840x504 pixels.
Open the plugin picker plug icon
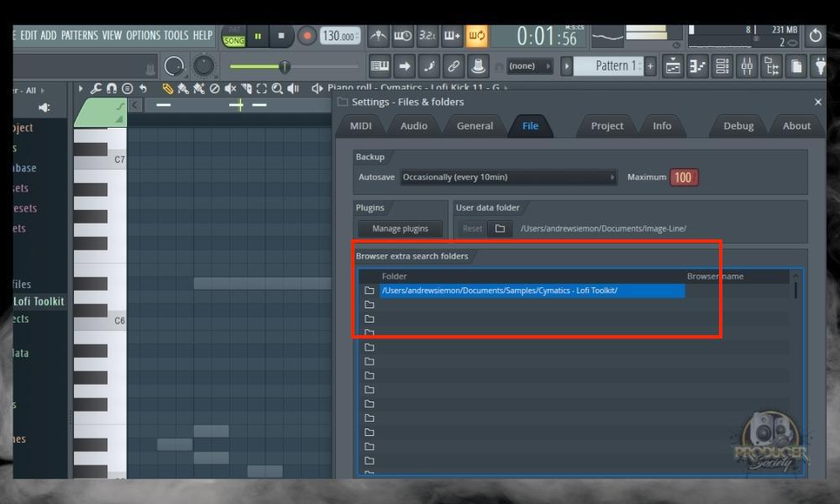[x=820, y=66]
